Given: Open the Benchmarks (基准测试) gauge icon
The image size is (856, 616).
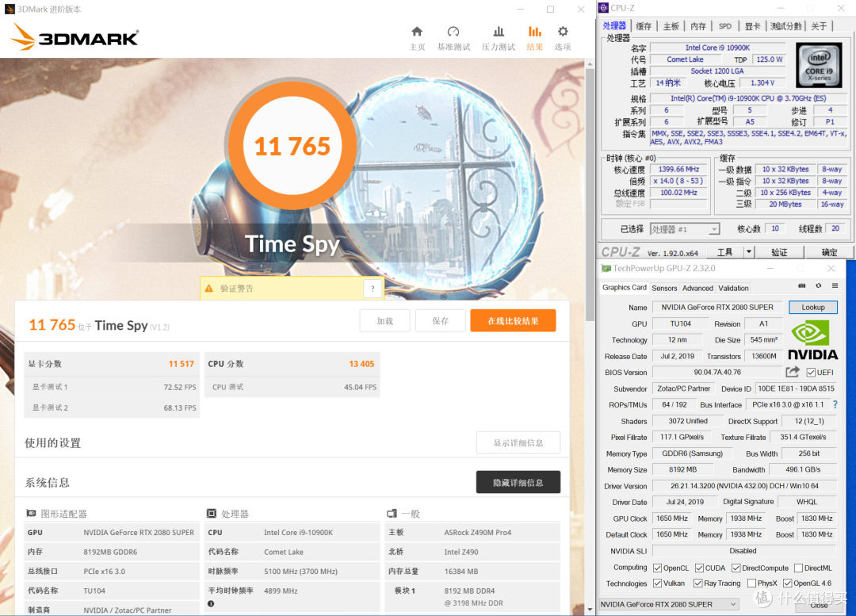Looking at the screenshot, I should 453,32.
